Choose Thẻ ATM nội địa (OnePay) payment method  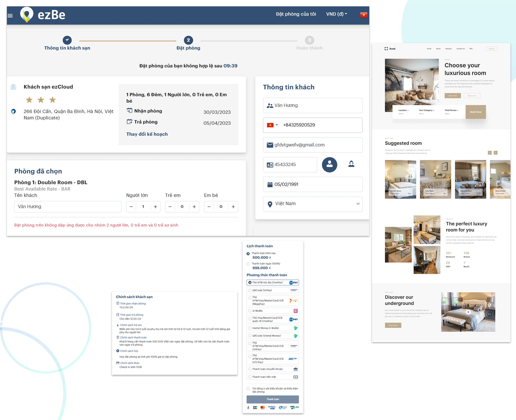pyautogui.click(x=273, y=282)
